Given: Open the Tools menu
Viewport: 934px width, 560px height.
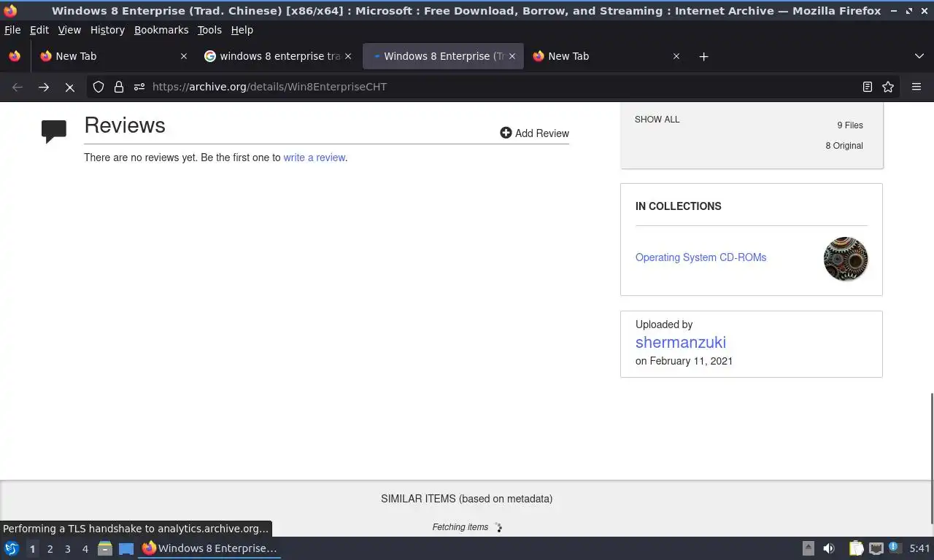Looking at the screenshot, I should point(209,30).
